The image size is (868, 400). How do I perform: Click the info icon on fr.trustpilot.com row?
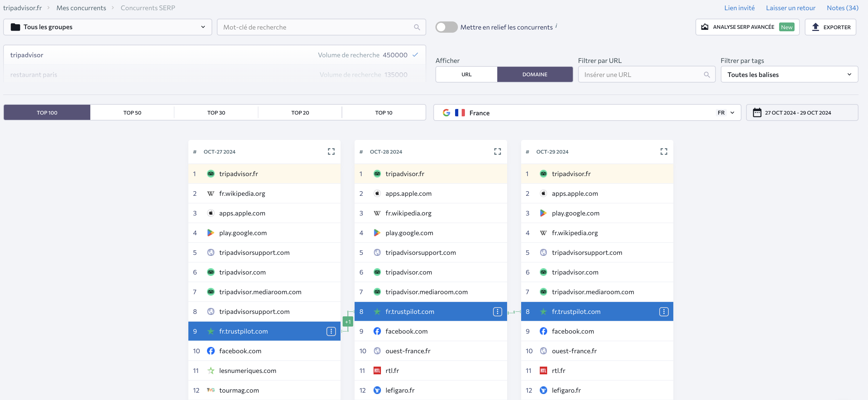point(332,331)
